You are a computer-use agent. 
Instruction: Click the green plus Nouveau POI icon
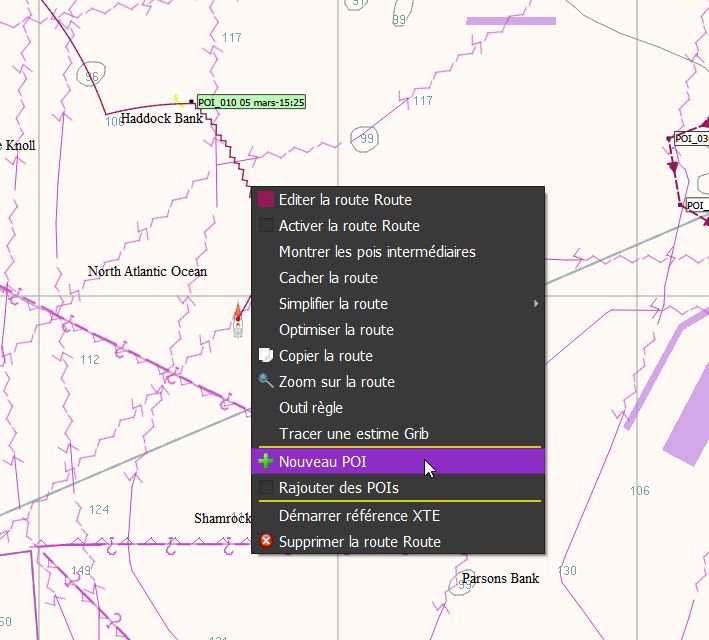click(x=266, y=461)
